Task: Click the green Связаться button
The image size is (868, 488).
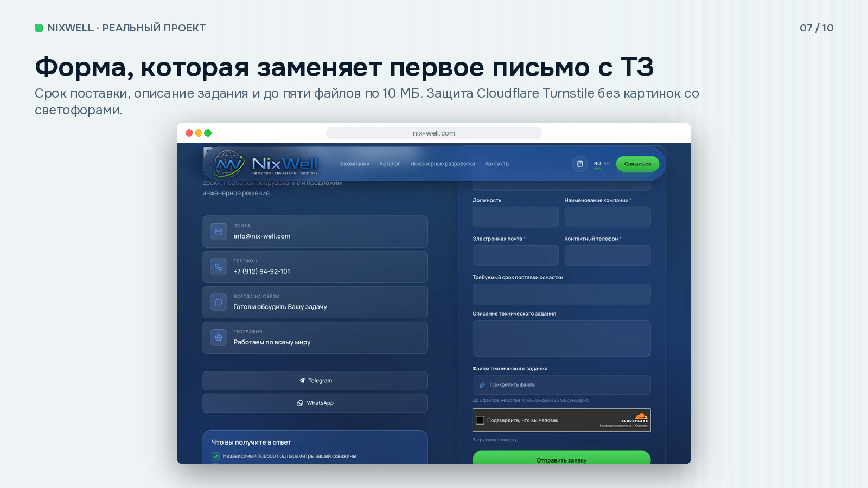Action: coord(637,164)
